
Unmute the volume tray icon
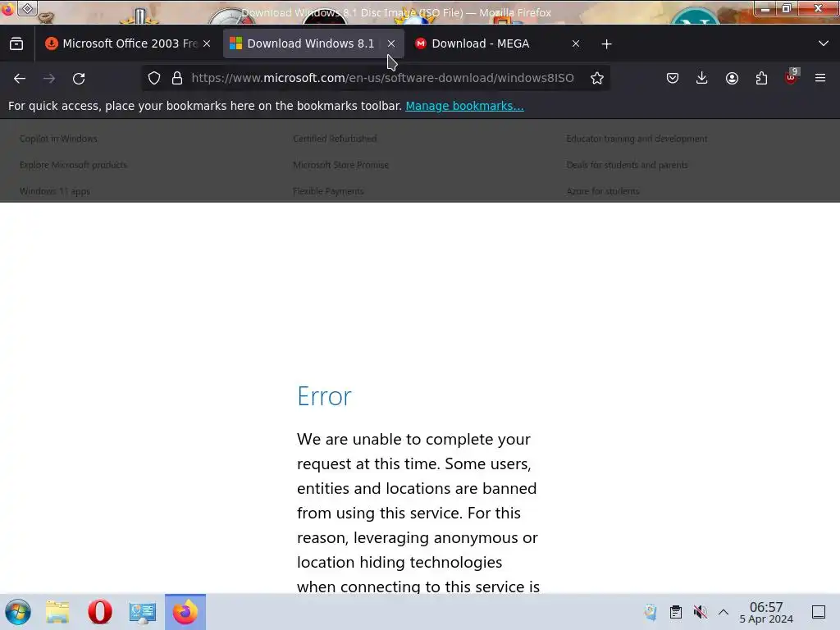700,612
